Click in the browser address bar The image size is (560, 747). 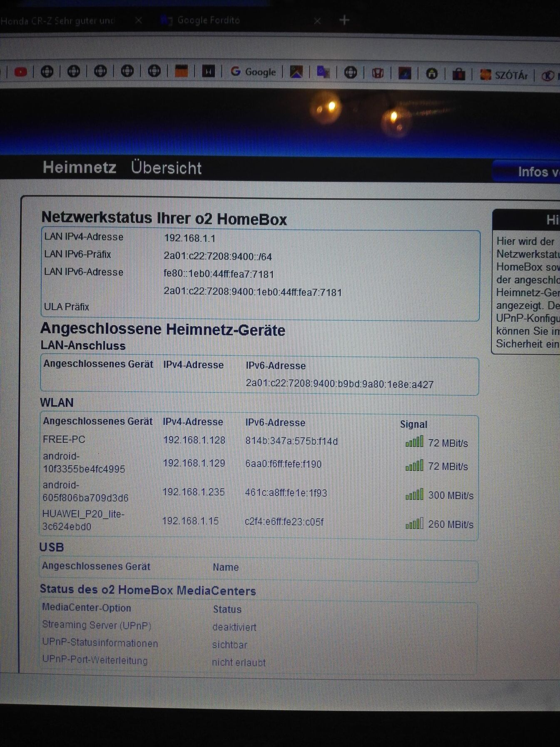[280, 48]
